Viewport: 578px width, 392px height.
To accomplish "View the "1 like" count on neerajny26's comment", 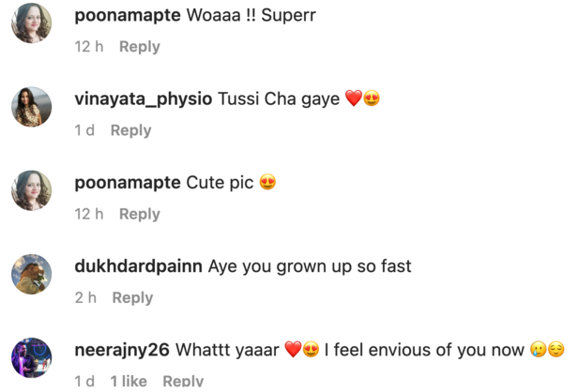I will point(129,381).
